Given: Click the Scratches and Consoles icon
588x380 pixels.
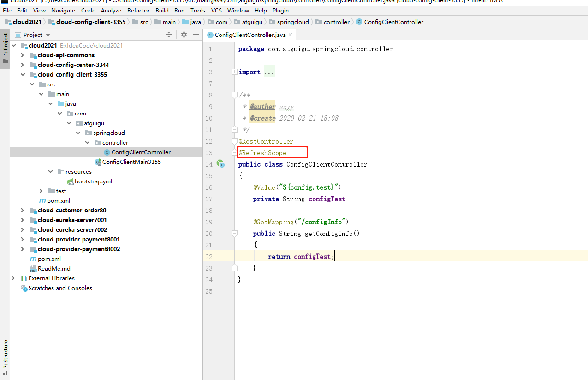Looking at the screenshot, I should 24,288.
